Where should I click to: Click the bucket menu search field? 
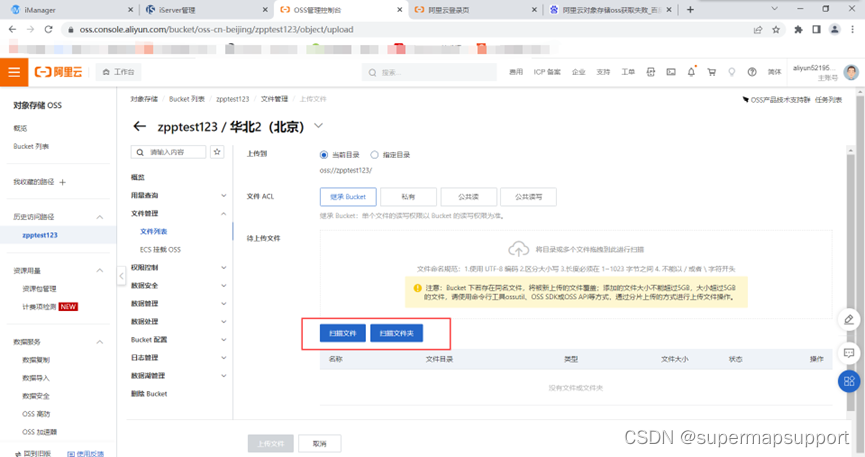(x=168, y=152)
